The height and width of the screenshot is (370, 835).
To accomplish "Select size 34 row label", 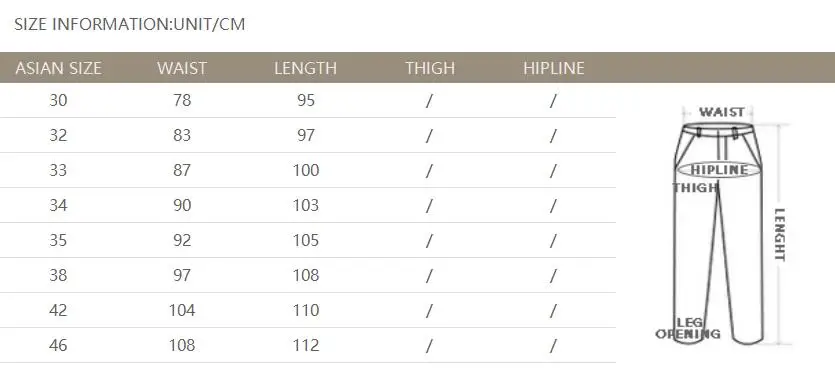I will [59, 205].
